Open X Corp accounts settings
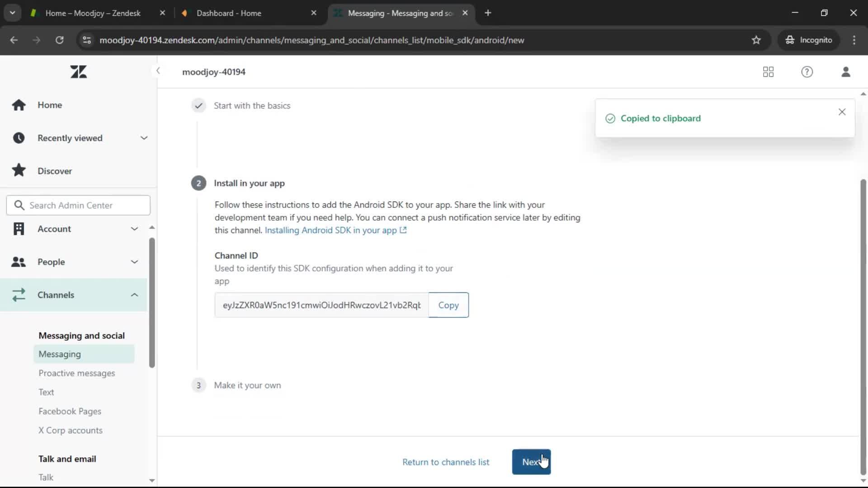Image resolution: width=868 pixels, height=488 pixels. coord(71,431)
